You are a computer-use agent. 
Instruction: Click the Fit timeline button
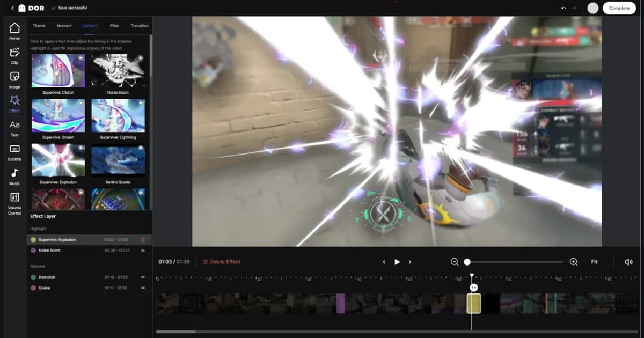point(594,262)
